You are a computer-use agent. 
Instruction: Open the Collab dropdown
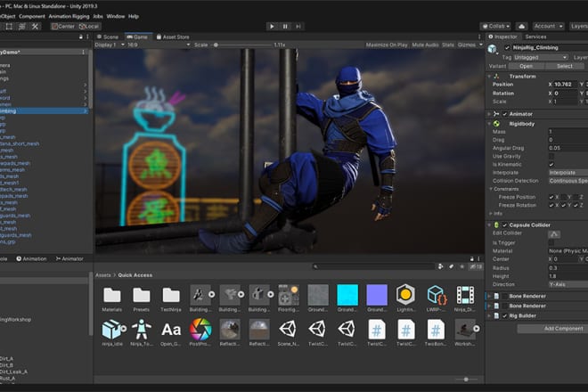[495, 26]
